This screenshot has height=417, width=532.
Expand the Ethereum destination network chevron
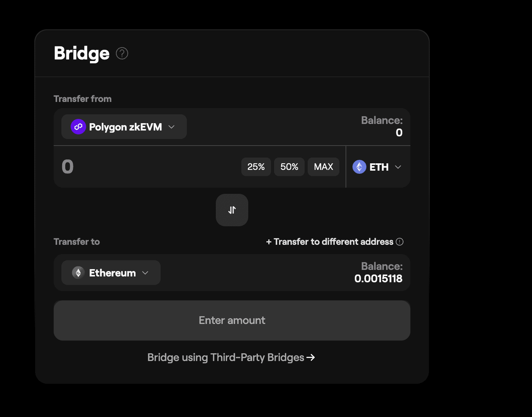pyautogui.click(x=146, y=273)
